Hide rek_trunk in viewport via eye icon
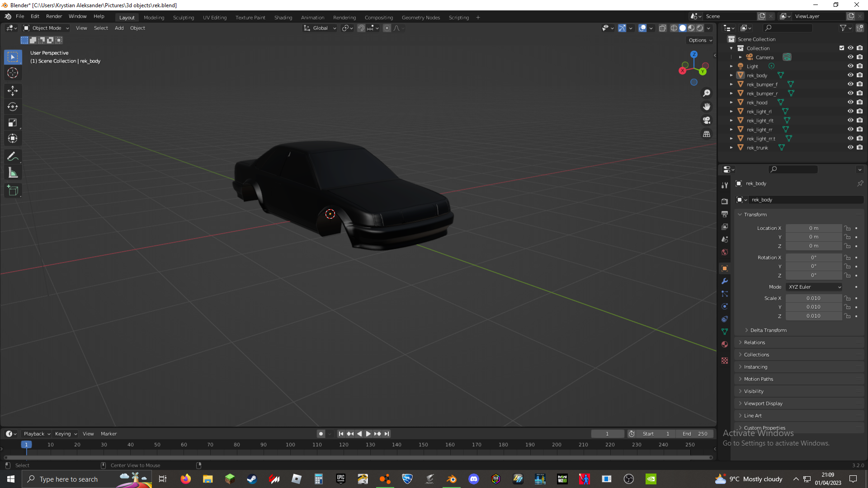 pos(850,147)
